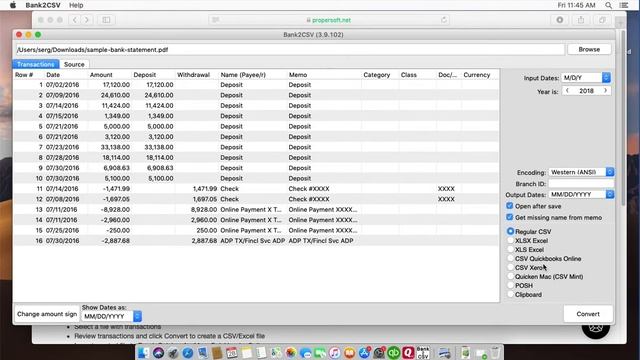Switch to the Transactions tab
The image size is (640, 360).
(x=36, y=64)
